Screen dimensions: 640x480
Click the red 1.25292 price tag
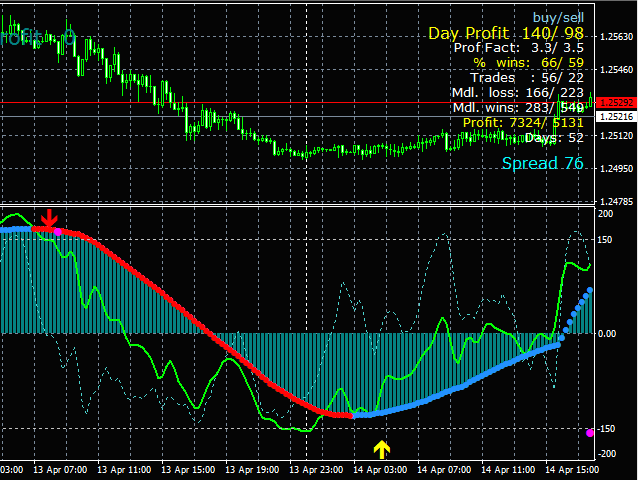[x=615, y=103]
